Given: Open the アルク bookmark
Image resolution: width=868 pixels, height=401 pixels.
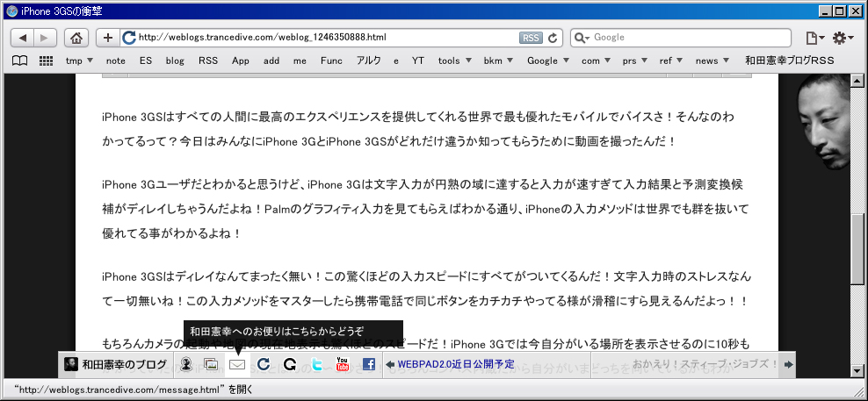Looking at the screenshot, I should 369,61.
